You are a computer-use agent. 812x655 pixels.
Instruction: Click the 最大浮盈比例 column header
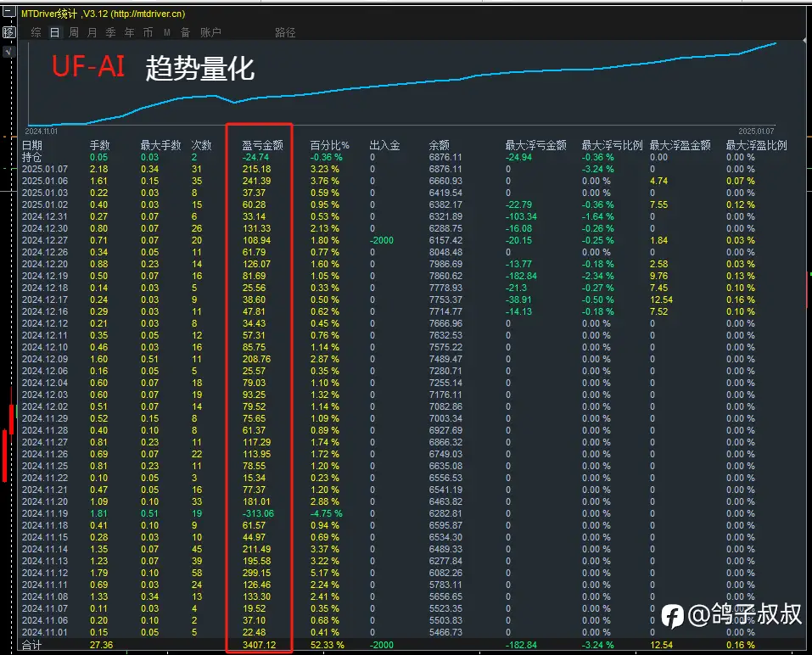click(x=756, y=145)
